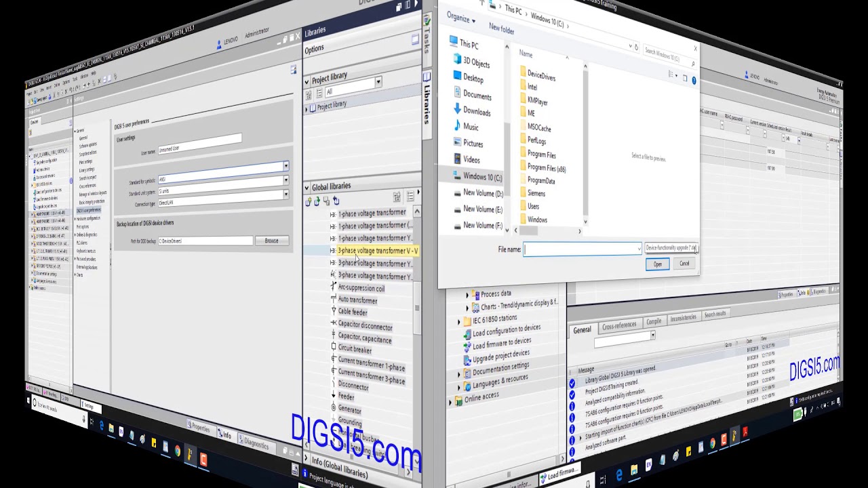The image size is (868, 488).
Task: Click the Edge icon on the left taskbar
Action: tap(102, 426)
